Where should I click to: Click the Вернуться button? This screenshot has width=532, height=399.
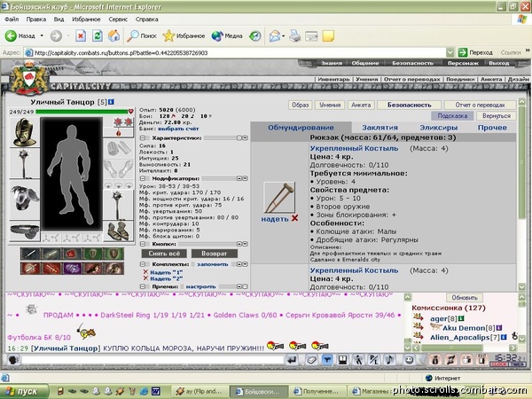click(496, 115)
